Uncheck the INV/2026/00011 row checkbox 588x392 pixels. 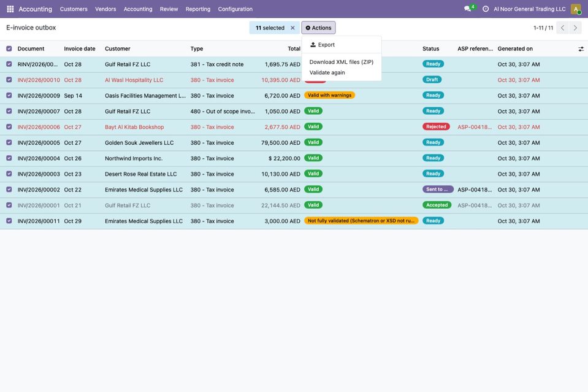(9, 221)
